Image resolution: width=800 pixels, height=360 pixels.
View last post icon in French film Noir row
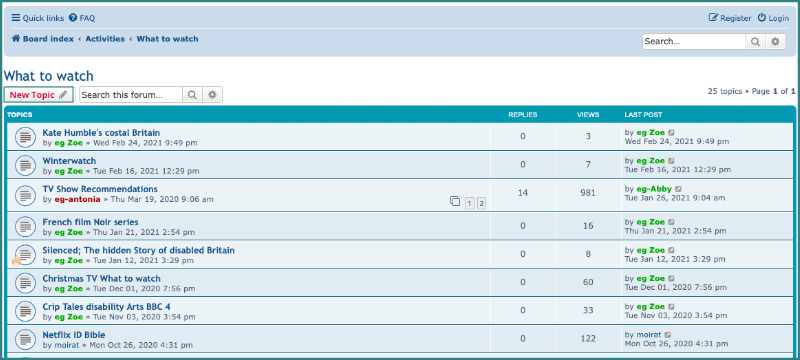(x=671, y=222)
